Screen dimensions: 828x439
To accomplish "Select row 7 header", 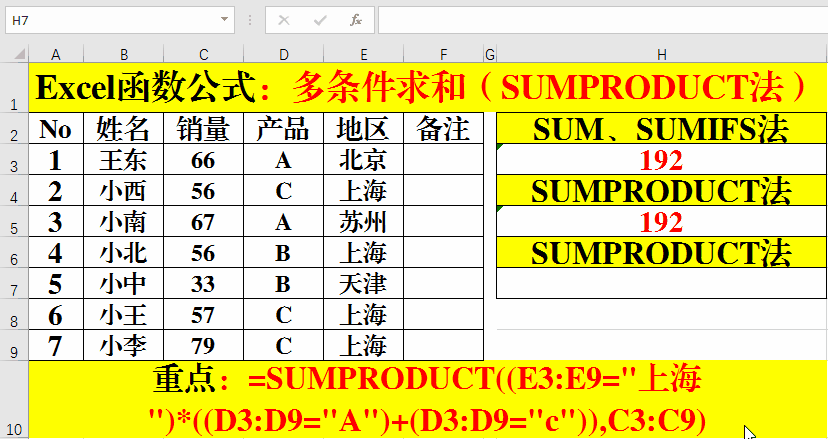I will [x=14, y=283].
